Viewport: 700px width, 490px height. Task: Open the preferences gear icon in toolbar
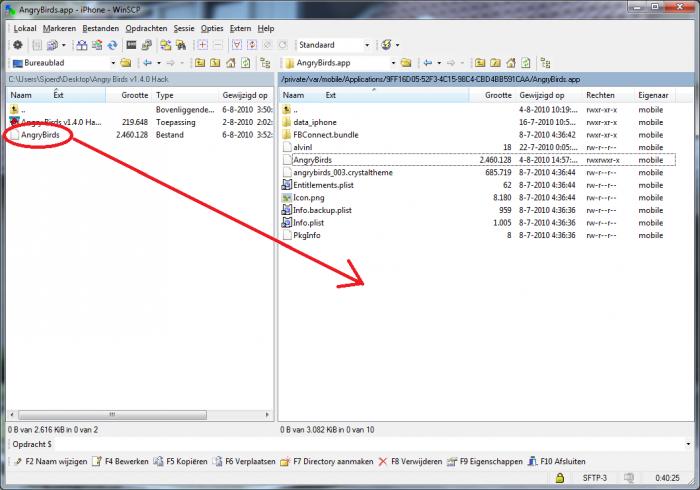(17, 45)
